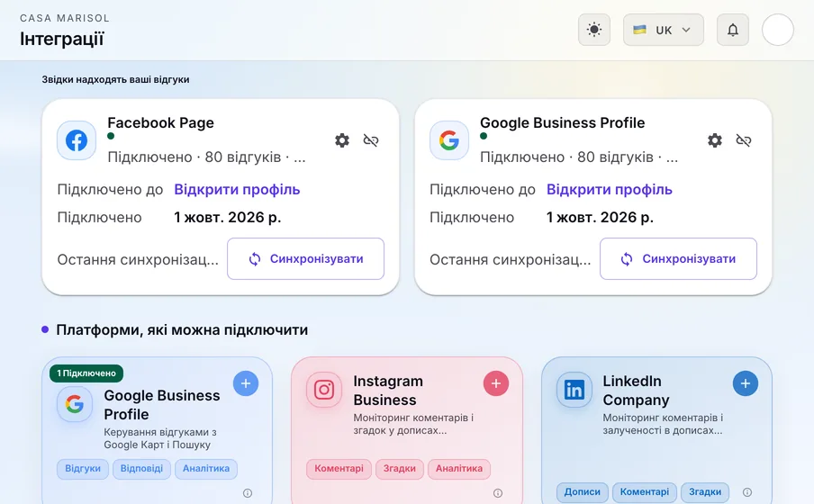Sync the Google Business Profile integration
The width and height of the screenshot is (814, 504).
[x=679, y=258]
